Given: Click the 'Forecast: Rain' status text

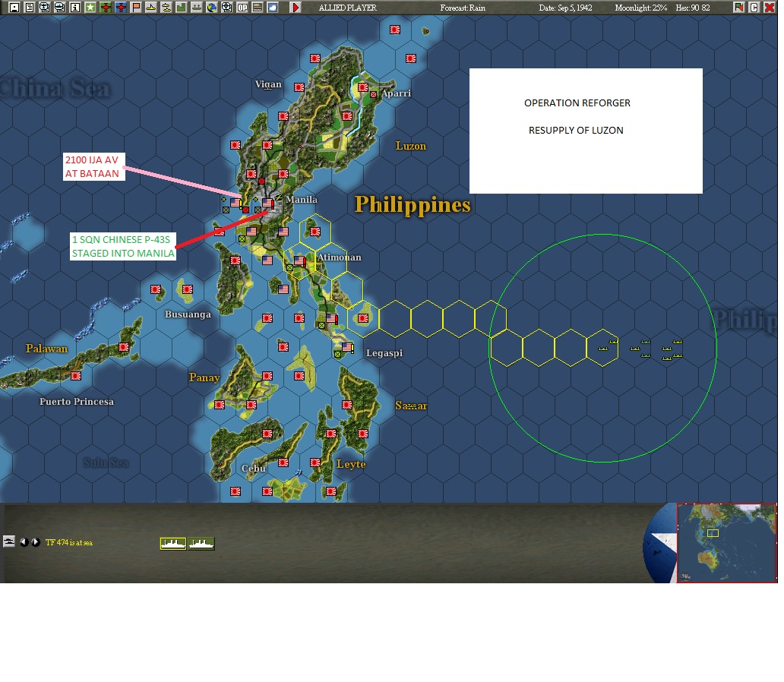Looking at the screenshot, I should 463,8.
